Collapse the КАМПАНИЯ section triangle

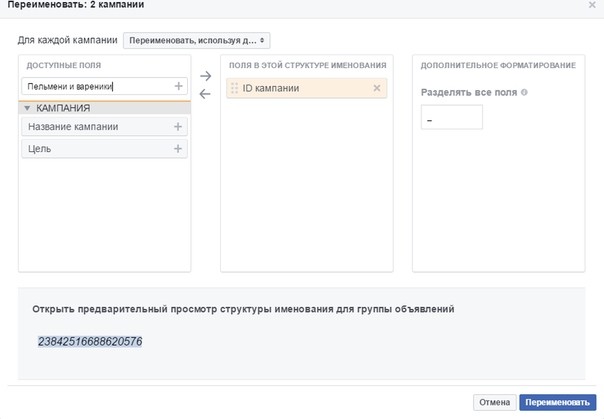27,108
